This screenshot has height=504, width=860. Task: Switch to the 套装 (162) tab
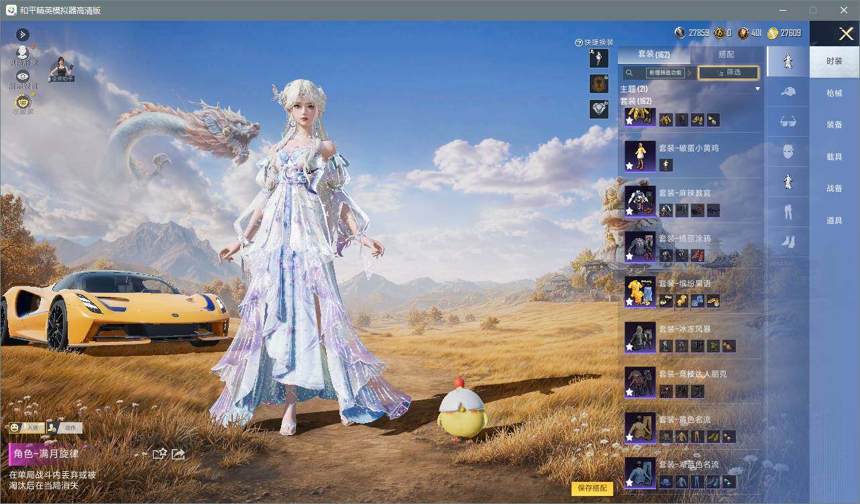(653, 54)
